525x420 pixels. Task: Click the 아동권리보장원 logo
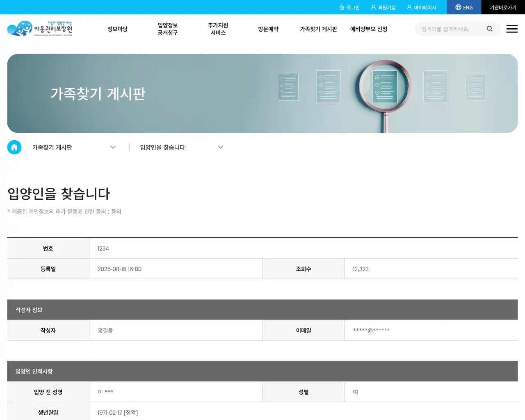(40, 29)
